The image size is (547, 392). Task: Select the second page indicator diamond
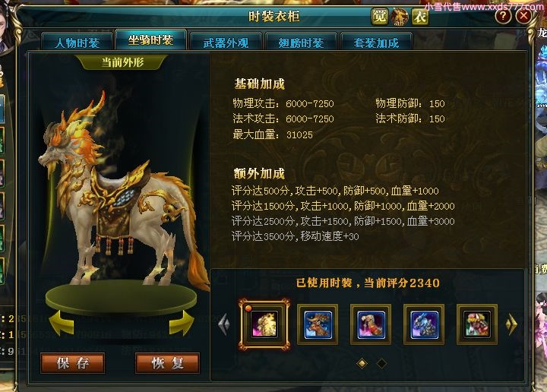click(381, 363)
